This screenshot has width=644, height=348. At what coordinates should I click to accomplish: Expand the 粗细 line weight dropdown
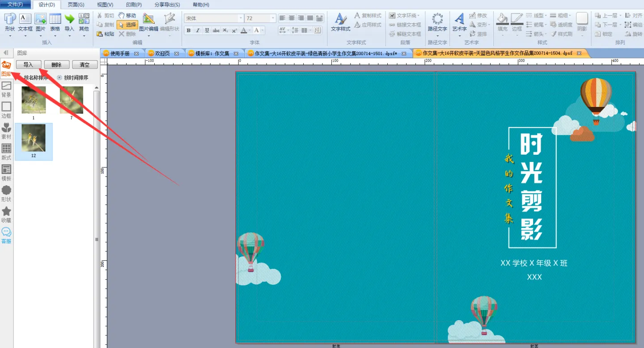tap(570, 16)
